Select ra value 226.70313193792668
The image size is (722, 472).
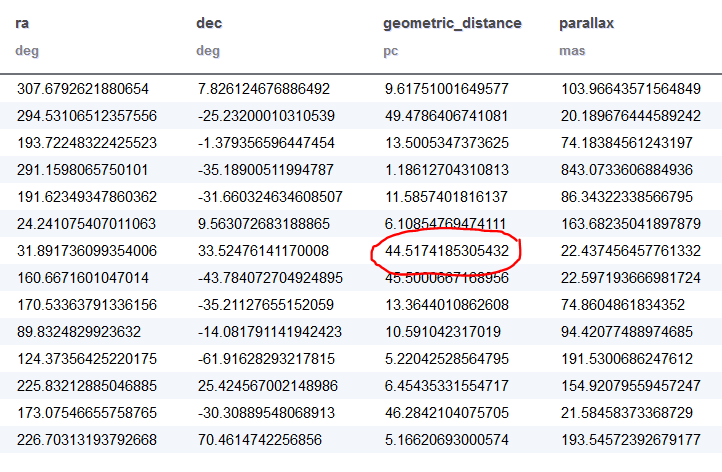click(86, 439)
